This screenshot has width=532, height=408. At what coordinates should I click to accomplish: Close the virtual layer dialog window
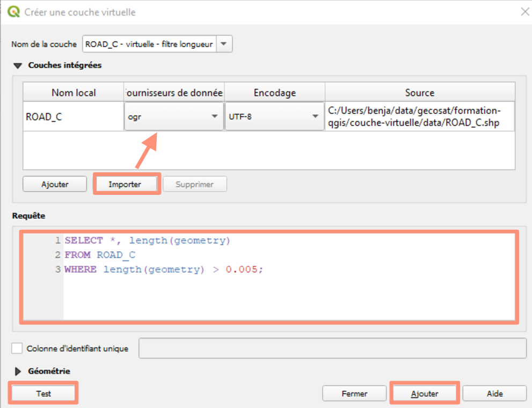[524, 12]
